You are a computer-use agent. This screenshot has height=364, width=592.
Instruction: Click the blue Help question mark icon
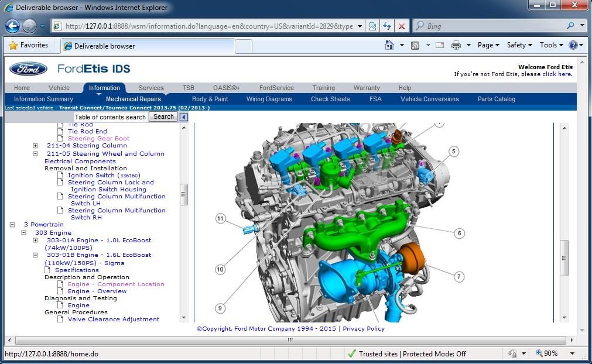pyautogui.click(x=573, y=45)
